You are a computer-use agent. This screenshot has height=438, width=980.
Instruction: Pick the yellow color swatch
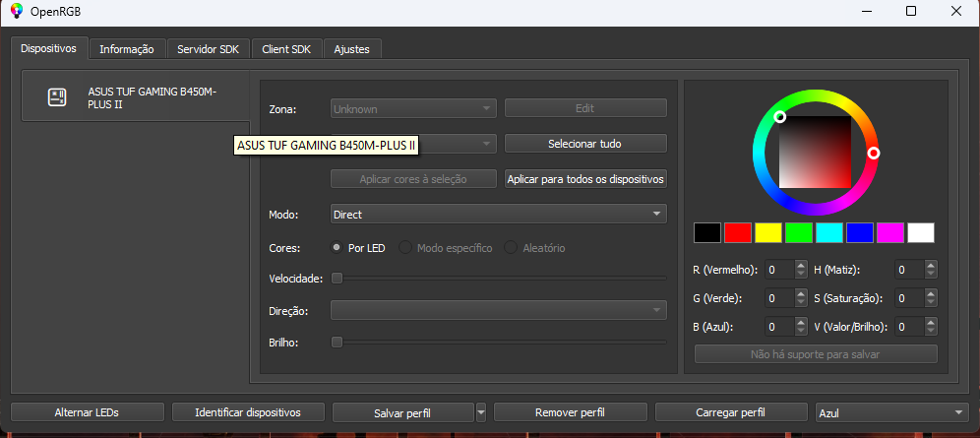[768, 232]
